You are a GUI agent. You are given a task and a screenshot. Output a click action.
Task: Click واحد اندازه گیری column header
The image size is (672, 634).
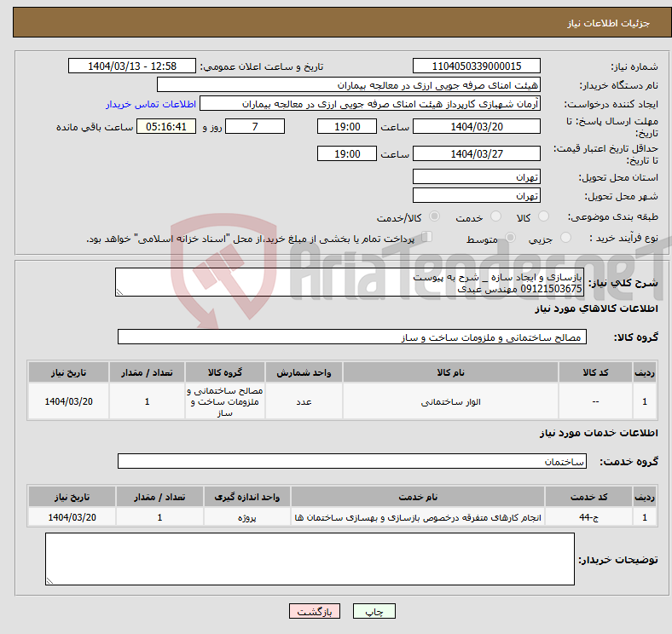coord(247,497)
